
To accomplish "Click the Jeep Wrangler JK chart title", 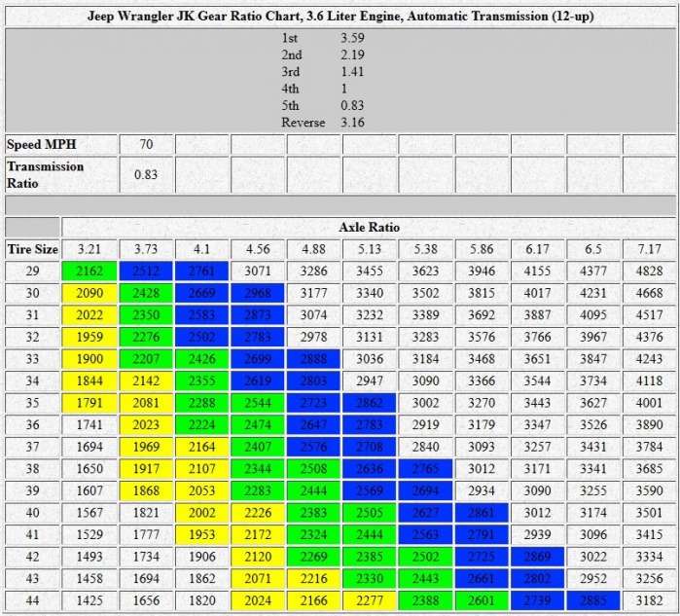I will coord(340,17).
